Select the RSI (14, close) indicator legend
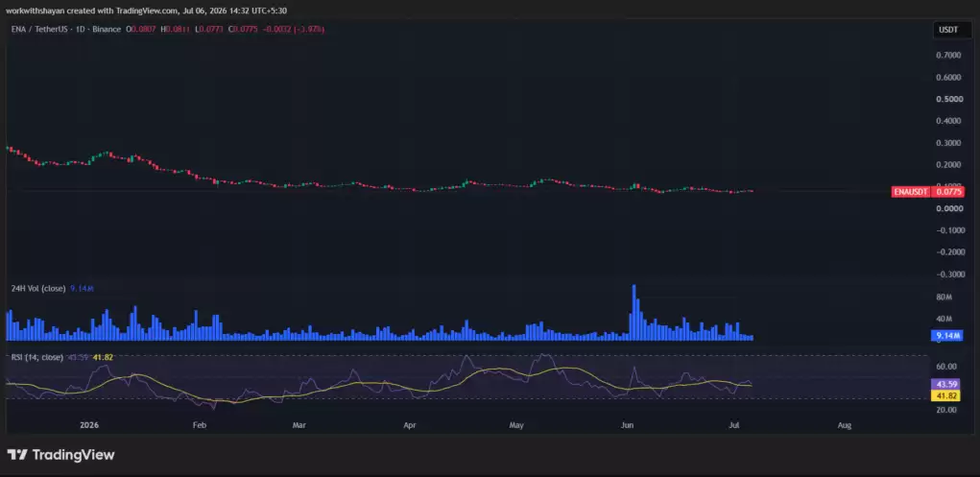 point(36,357)
